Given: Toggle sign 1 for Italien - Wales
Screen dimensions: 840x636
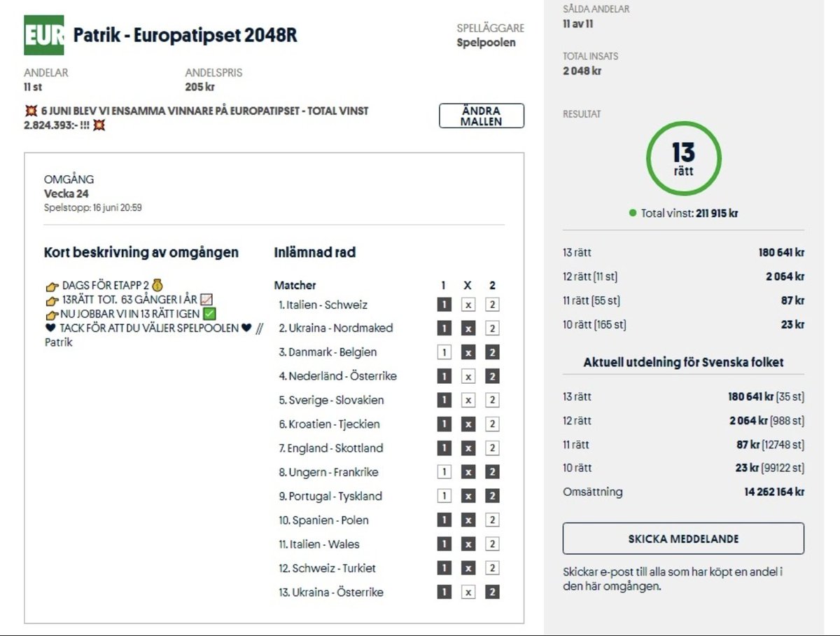Looking at the screenshot, I should (x=444, y=544).
